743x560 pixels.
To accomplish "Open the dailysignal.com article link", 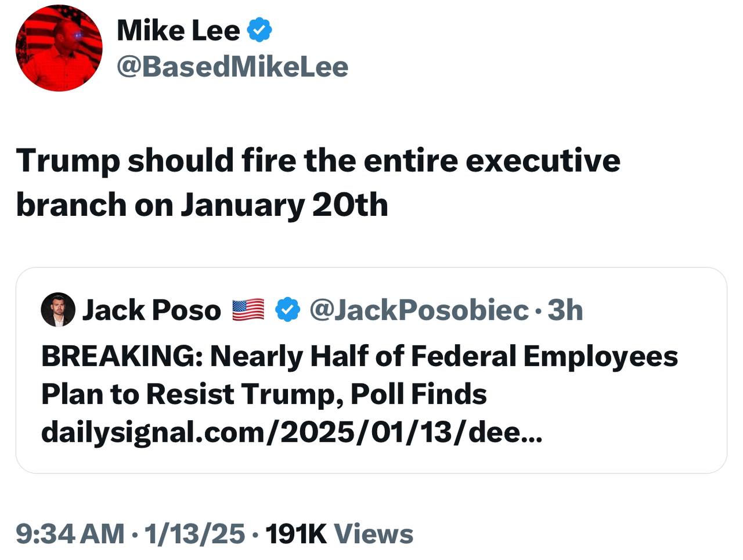I will (x=291, y=432).
